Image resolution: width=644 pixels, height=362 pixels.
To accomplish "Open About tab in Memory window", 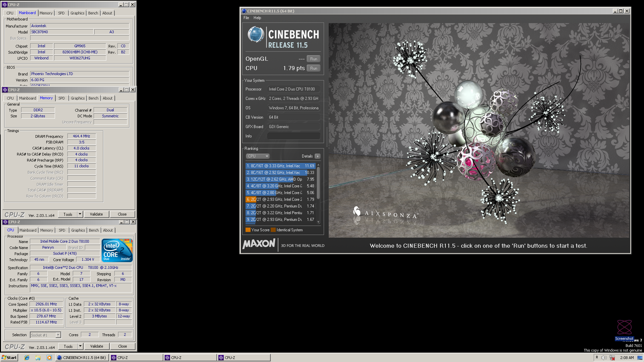I will pyautogui.click(x=108, y=98).
